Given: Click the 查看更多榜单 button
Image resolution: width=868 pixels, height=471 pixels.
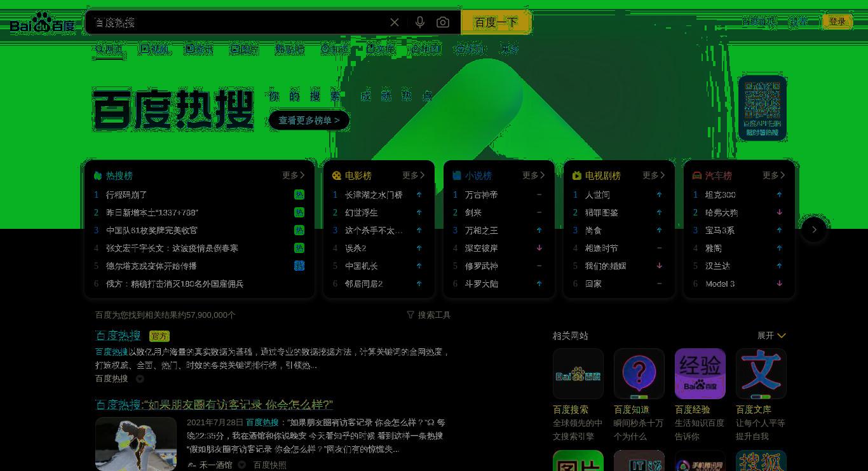Looking at the screenshot, I should click(x=309, y=120).
